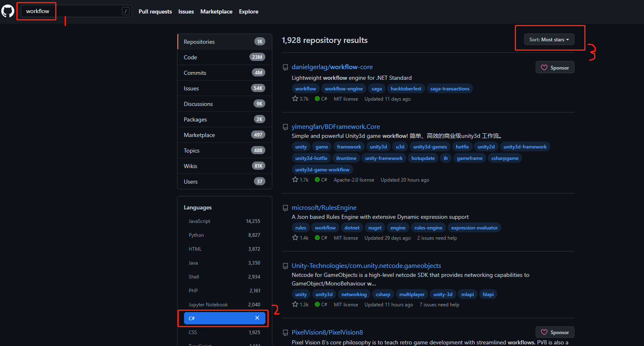Filter results by Jupyter Notebook language
The image size is (644, 346).
click(x=224, y=305)
